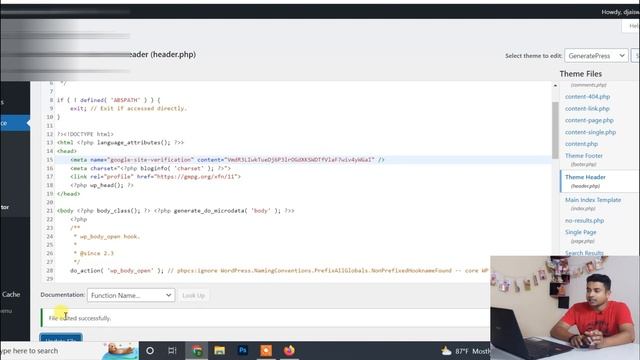Click the Update File button
This screenshot has height=360, width=640.
pos(61,338)
